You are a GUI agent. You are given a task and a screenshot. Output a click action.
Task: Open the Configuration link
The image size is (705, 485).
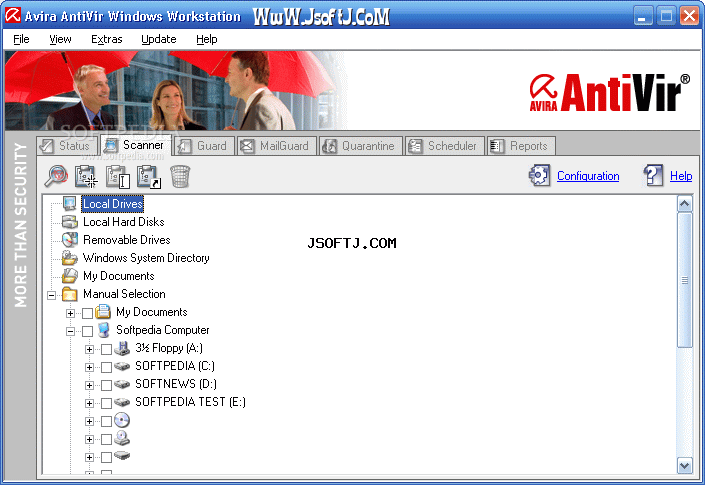tap(588, 176)
